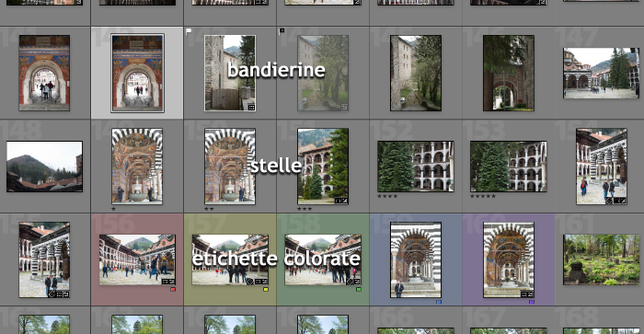Click the badge on flagged photo 143
Viewport: 644px width, 334px height.
[x=251, y=108]
